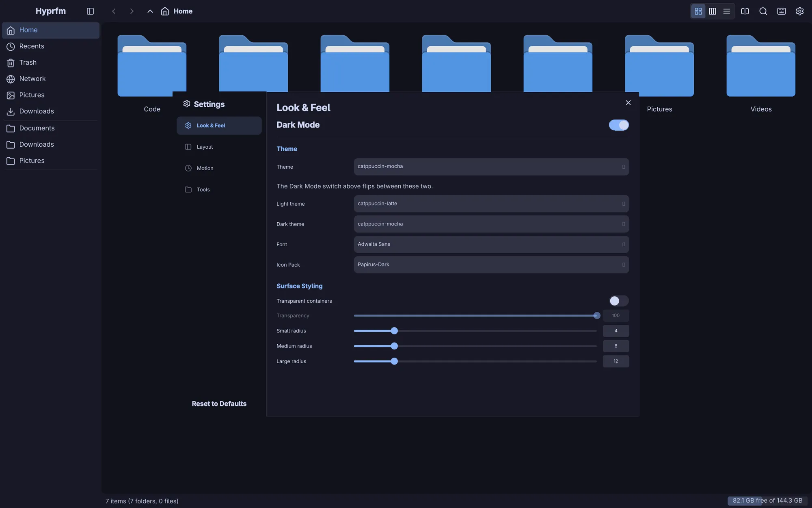Viewport: 812px width, 508px height.
Task: Select the Layout settings tab
Action: [219, 147]
